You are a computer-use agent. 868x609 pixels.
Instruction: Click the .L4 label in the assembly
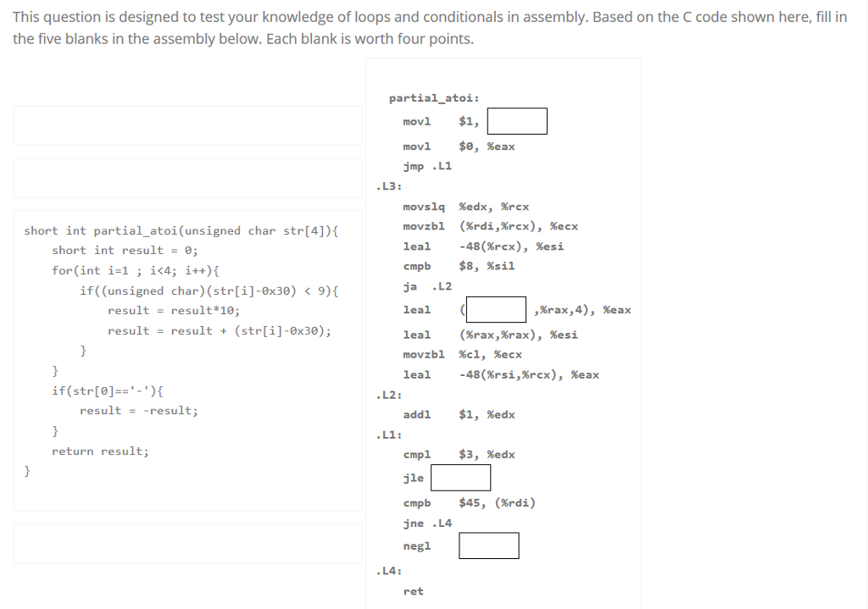[x=381, y=570]
